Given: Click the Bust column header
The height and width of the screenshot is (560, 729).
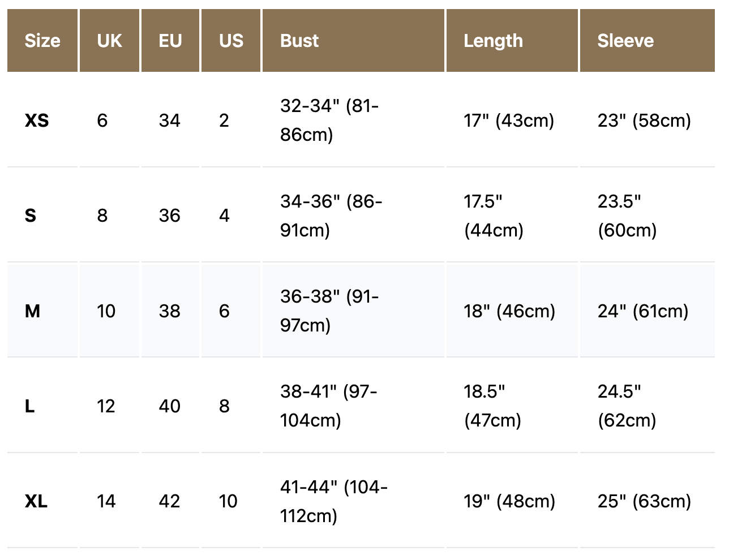Looking at the screenshot, I should pyautogui.click(x=299, y=41).
